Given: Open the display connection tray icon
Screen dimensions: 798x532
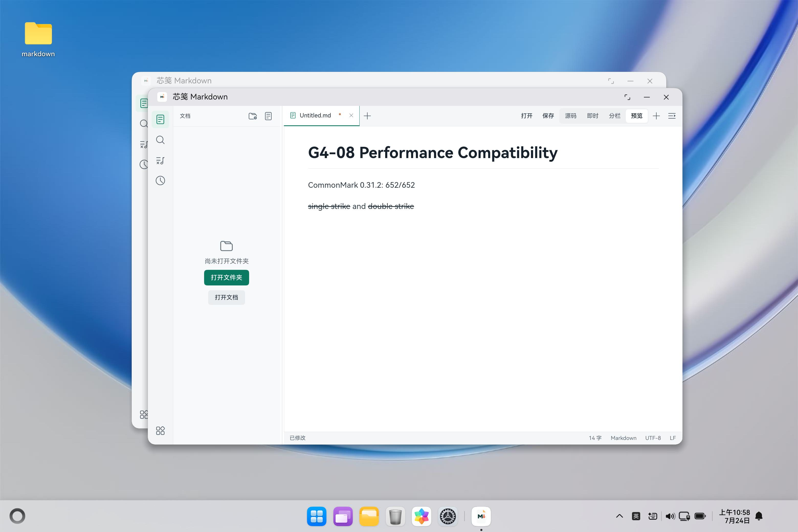Looking at the screenshot, I should (x=684, y=516).
